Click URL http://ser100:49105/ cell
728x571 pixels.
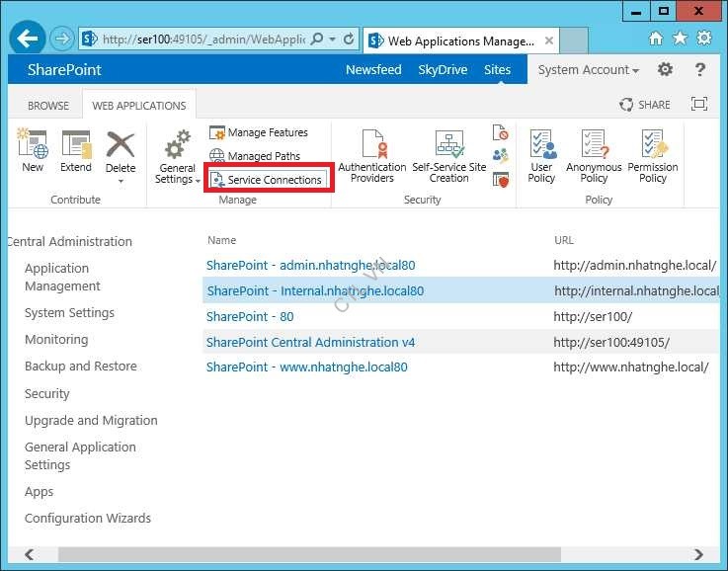tap(611, 343)
